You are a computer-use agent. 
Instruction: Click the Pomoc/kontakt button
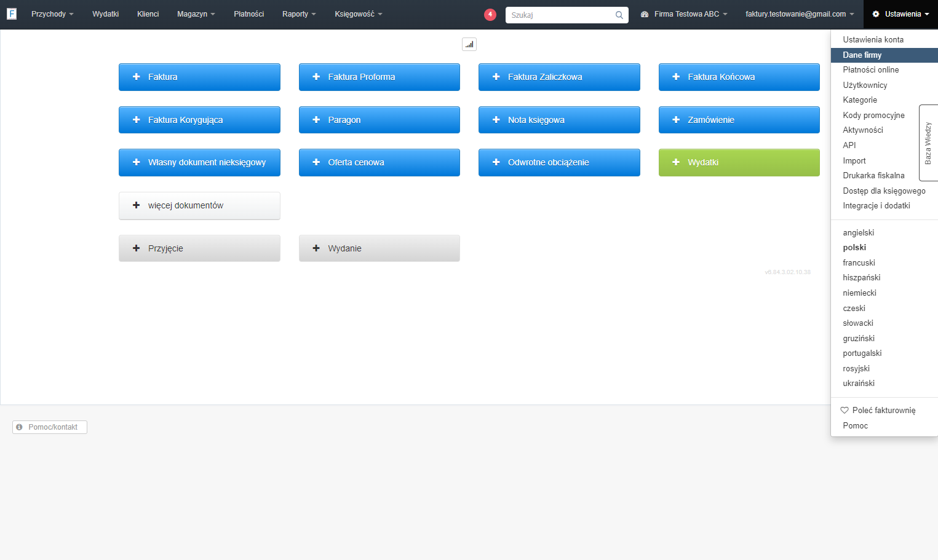tap(50, 427)
